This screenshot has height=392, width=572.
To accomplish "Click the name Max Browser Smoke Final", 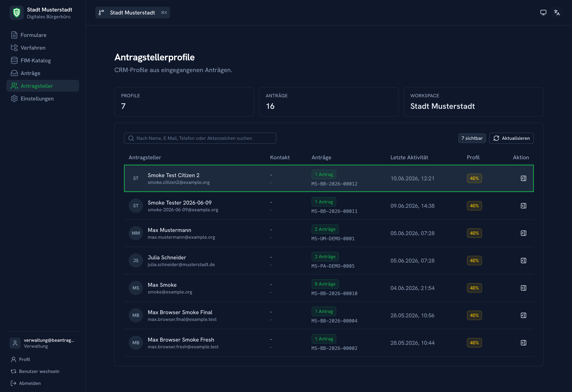I will (x=180, y=312).
